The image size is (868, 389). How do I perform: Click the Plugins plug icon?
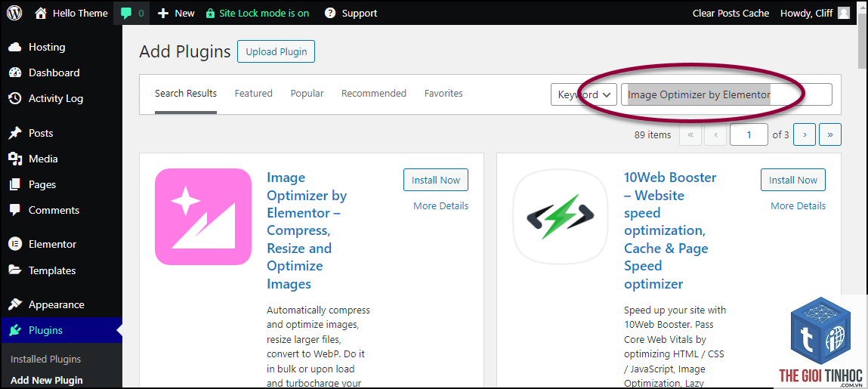click(15, 330)
